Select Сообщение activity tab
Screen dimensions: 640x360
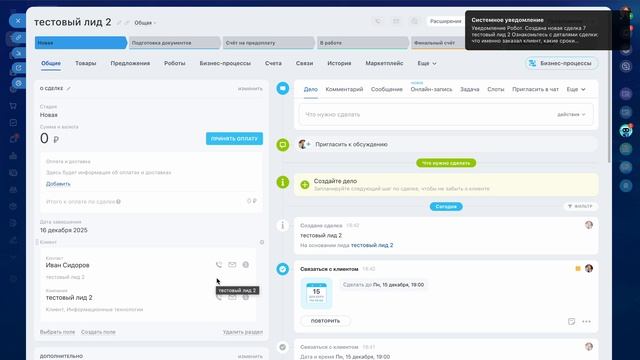pyautogui.click(x=387, y=89)
